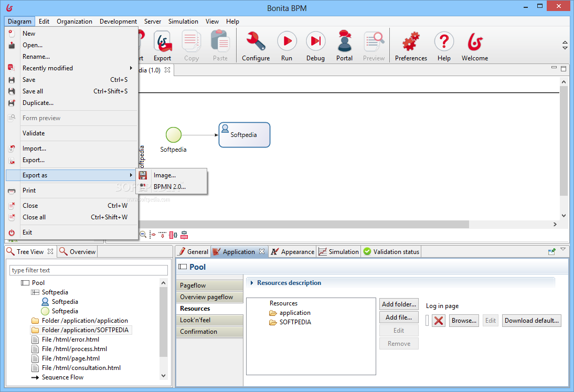This screenshot has width=574, height=392.
Task: Switch to Validation status tab
Action: pyautogui.click(x=391, y=251)
